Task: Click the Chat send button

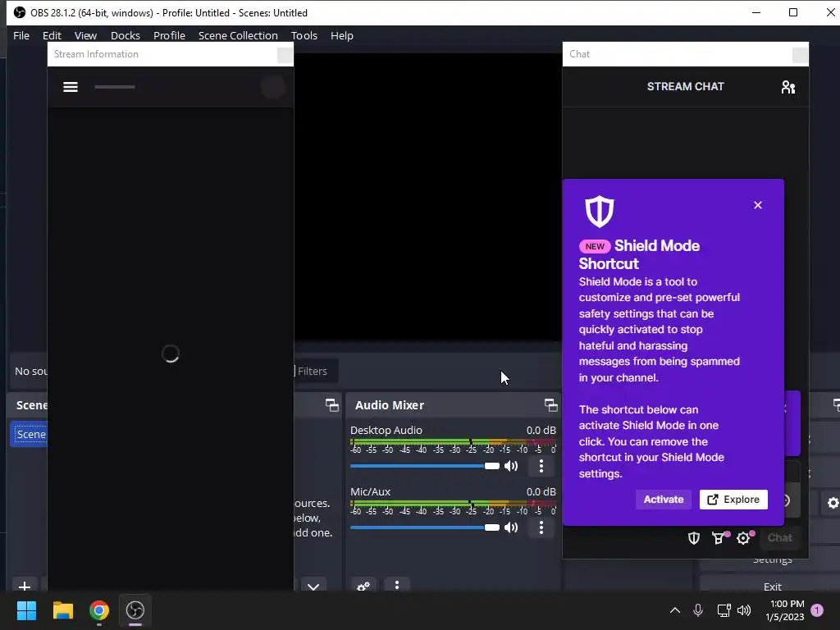Action: (779, 538)
